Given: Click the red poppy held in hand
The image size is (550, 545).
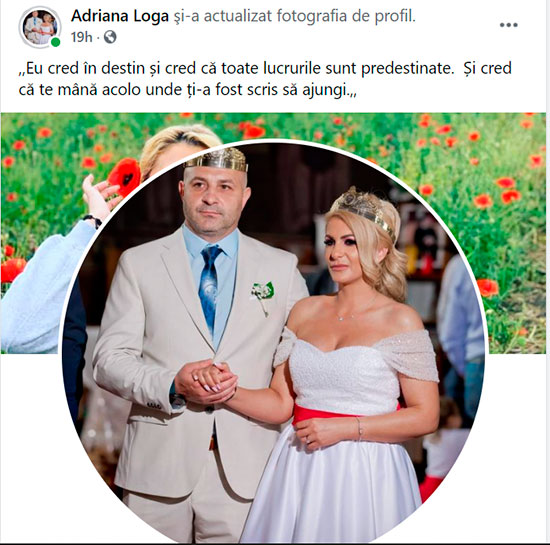Looking at the screenshot, I should point(125,177).
